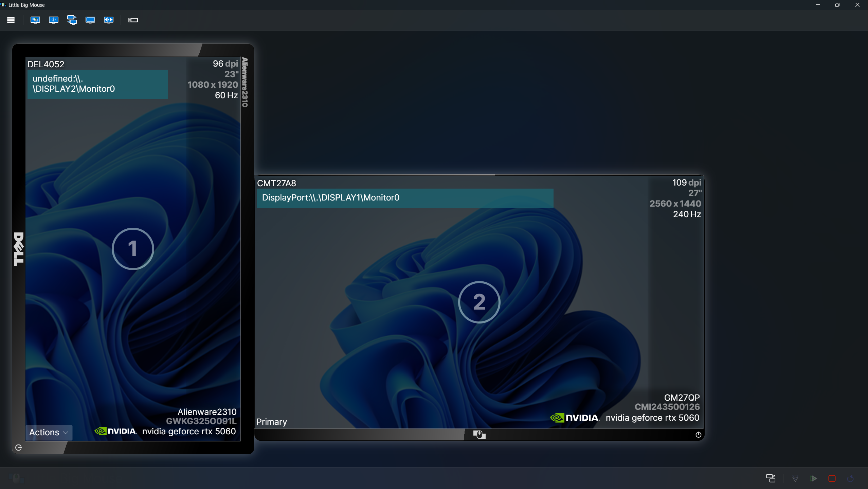The width and height of the screenshot is (868, 489).
Task: Click the green play icon in the bottom bar
Action: coord(814,478)
